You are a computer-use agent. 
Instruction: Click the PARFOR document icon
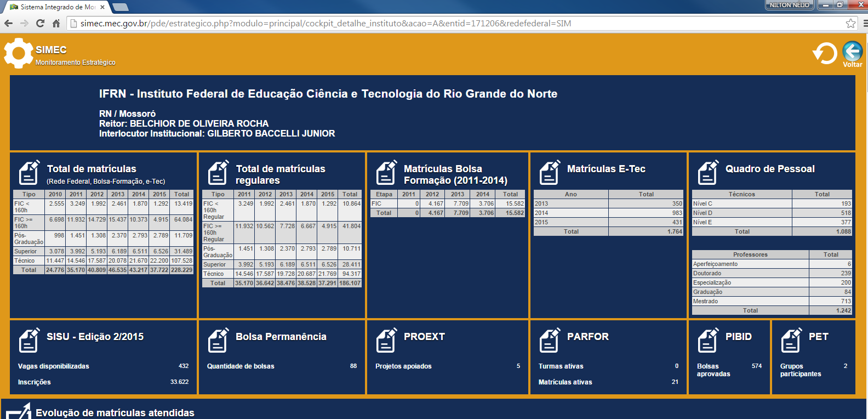click(x=550, y=340)
